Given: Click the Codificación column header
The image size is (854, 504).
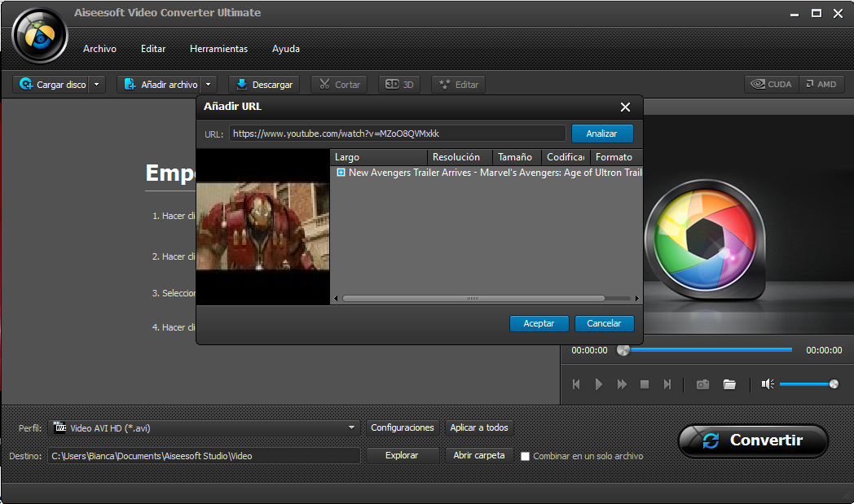Looking at the screenshot, I should [566, 157].
